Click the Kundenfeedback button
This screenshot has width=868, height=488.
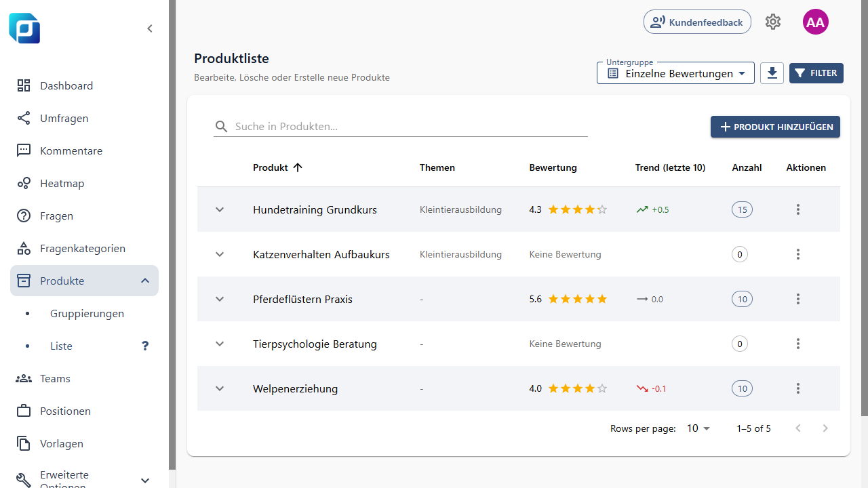pyautogui.click(x=697, y=22)
